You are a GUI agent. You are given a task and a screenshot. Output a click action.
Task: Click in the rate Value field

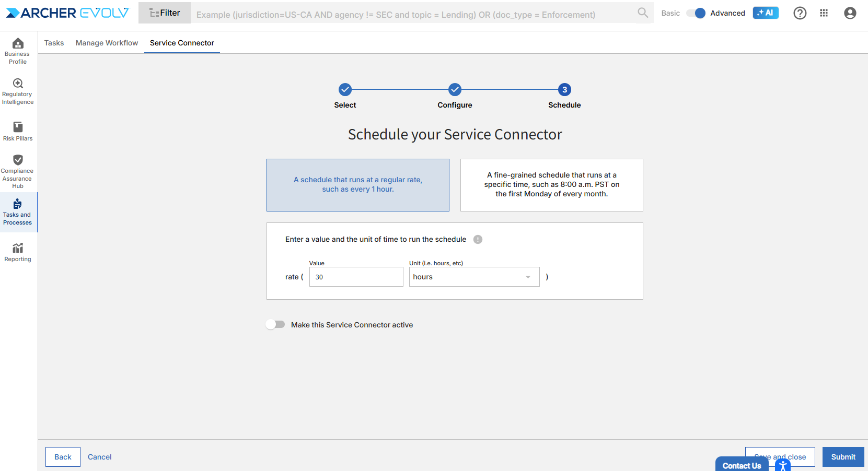356,277
